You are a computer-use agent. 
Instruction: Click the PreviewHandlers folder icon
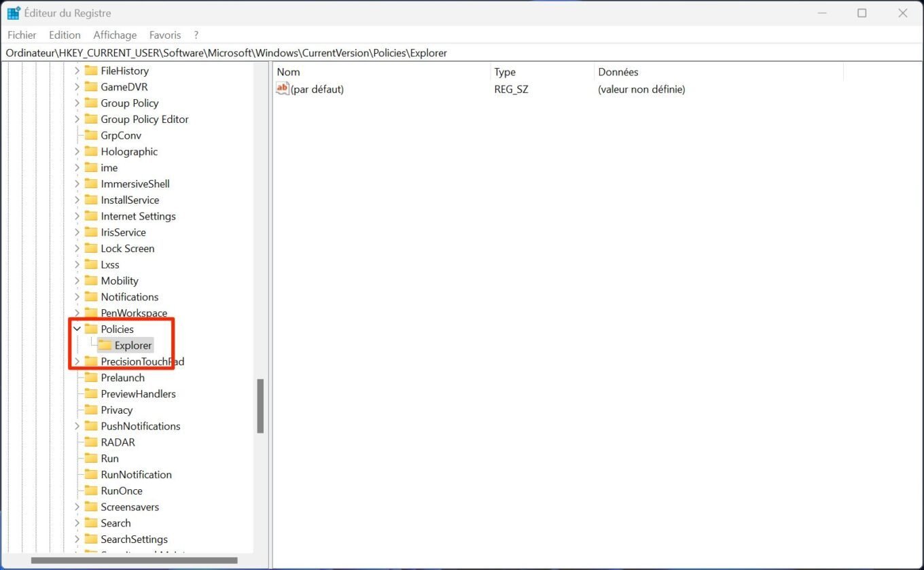[x=91, y=394]
